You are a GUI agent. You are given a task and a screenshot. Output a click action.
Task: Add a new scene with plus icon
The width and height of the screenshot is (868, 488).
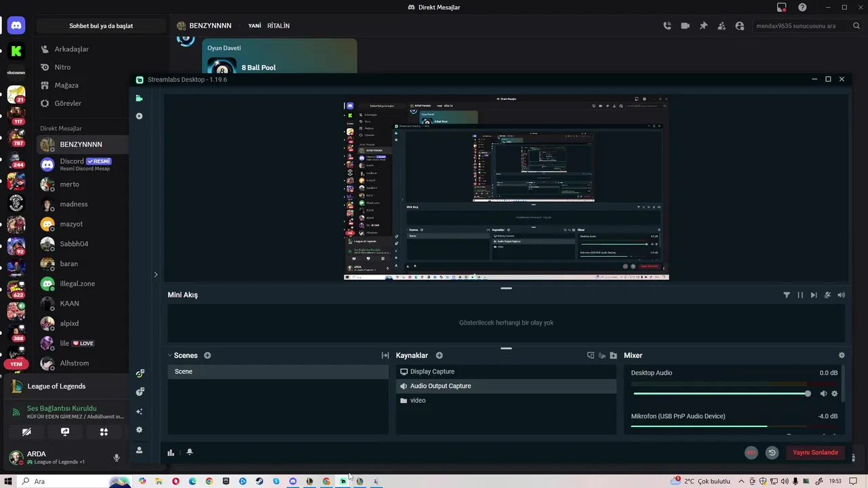(x=208, y=355)
